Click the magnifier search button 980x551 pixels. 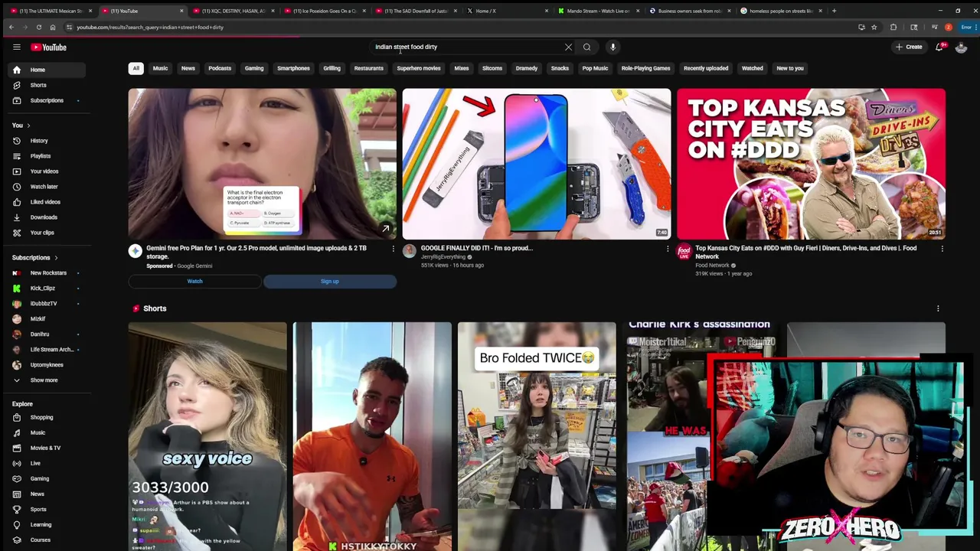click(x=587, y=47)
